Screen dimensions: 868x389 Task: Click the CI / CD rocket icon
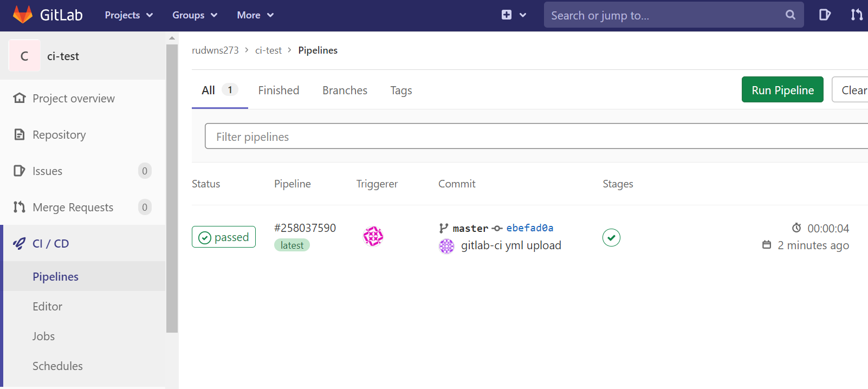(20, 243)
